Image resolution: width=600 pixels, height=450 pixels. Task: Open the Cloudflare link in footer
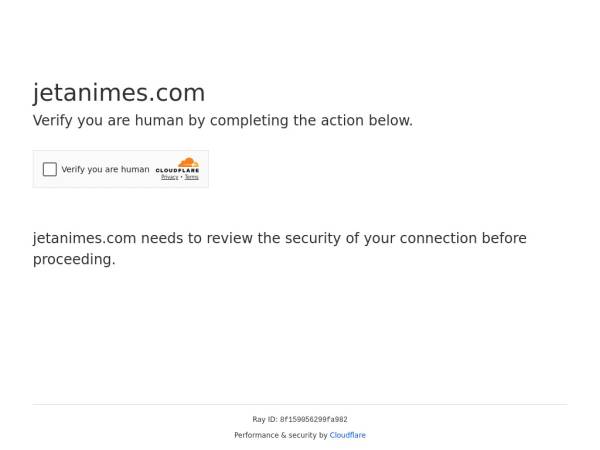[x=348, y=435]
